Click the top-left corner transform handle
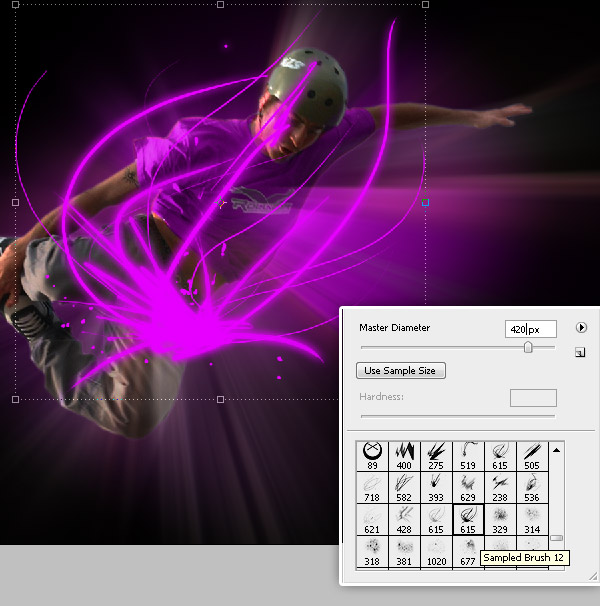 click(15, 5)
